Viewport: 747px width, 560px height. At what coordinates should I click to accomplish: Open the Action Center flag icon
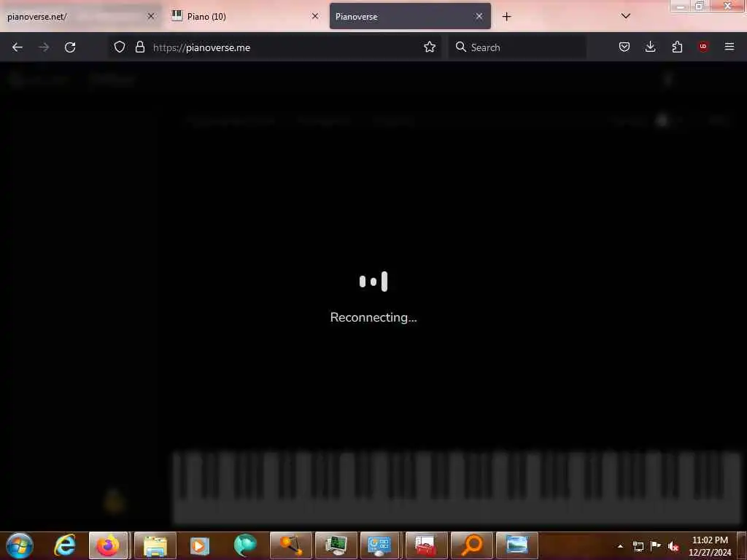656,545
